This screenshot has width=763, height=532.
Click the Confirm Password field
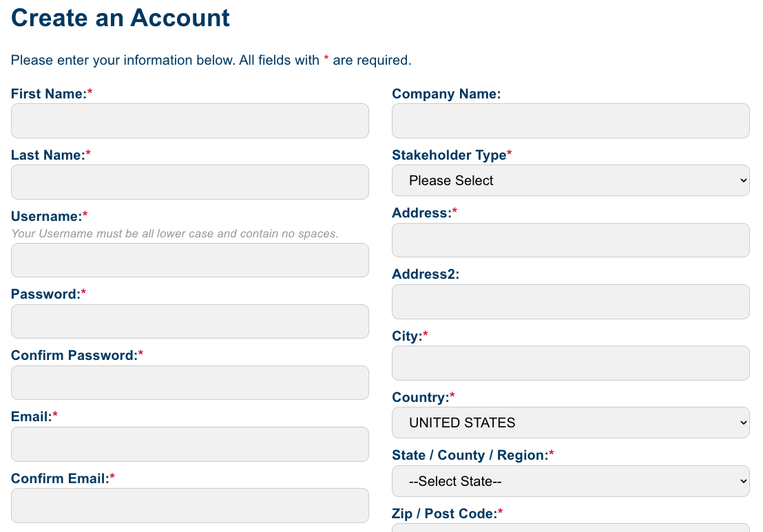tap(189, 383)
